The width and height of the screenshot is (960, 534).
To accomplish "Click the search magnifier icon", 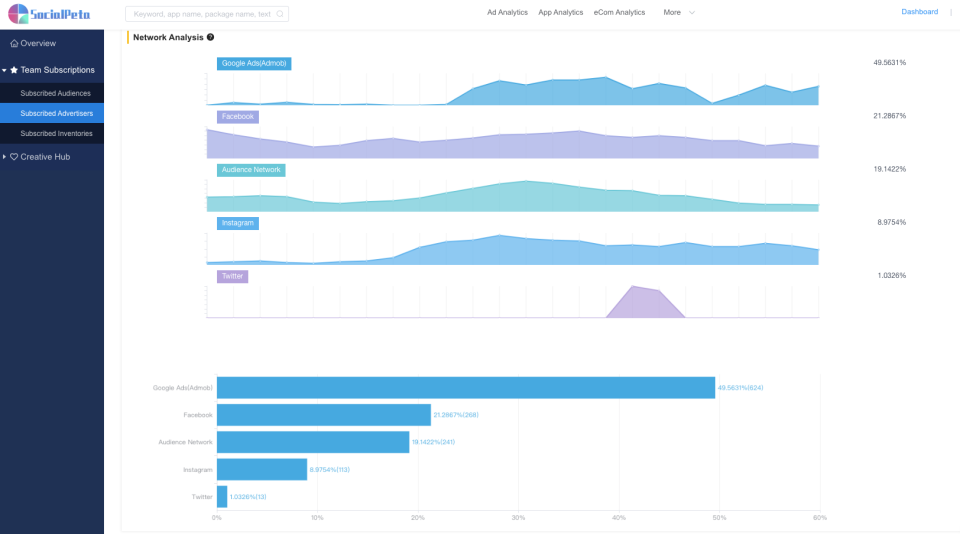I will 280,13.
